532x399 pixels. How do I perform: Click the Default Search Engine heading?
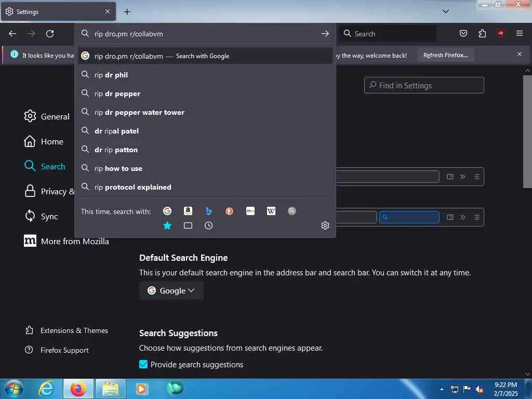[x=183, y=258]
